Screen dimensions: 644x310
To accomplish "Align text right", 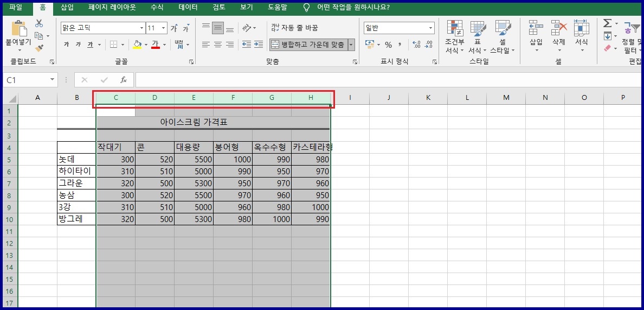I will (230, 45).
